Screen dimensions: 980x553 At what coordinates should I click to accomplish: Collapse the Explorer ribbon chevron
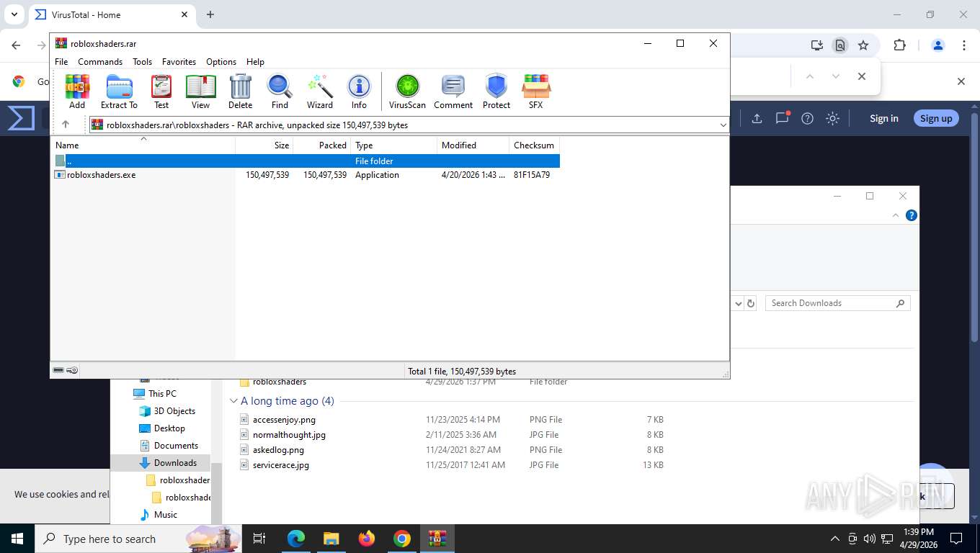point(896,215)
